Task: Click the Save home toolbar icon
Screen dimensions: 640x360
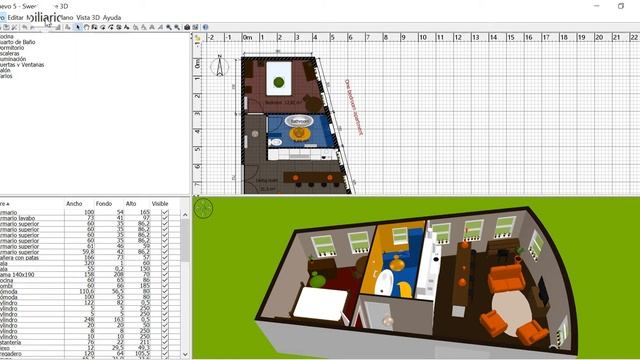Action: pyautogui.click(x=6, y=27)
